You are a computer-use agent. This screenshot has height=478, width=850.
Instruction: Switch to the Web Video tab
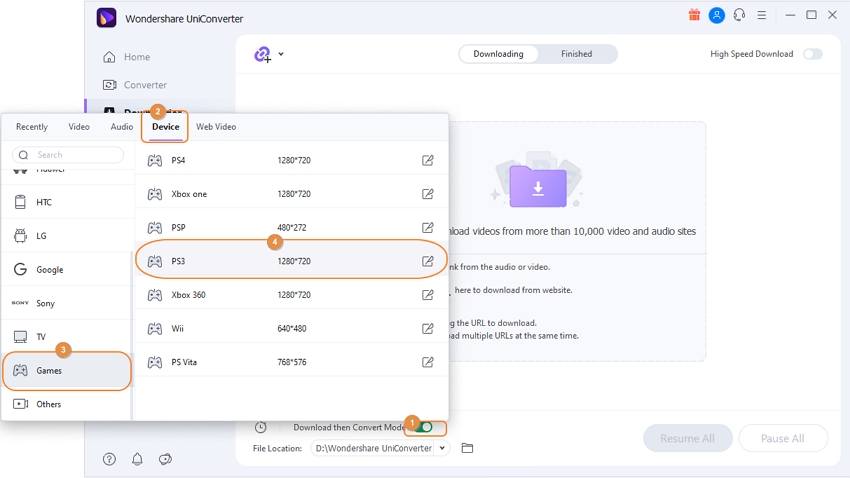tap(216, 127)
